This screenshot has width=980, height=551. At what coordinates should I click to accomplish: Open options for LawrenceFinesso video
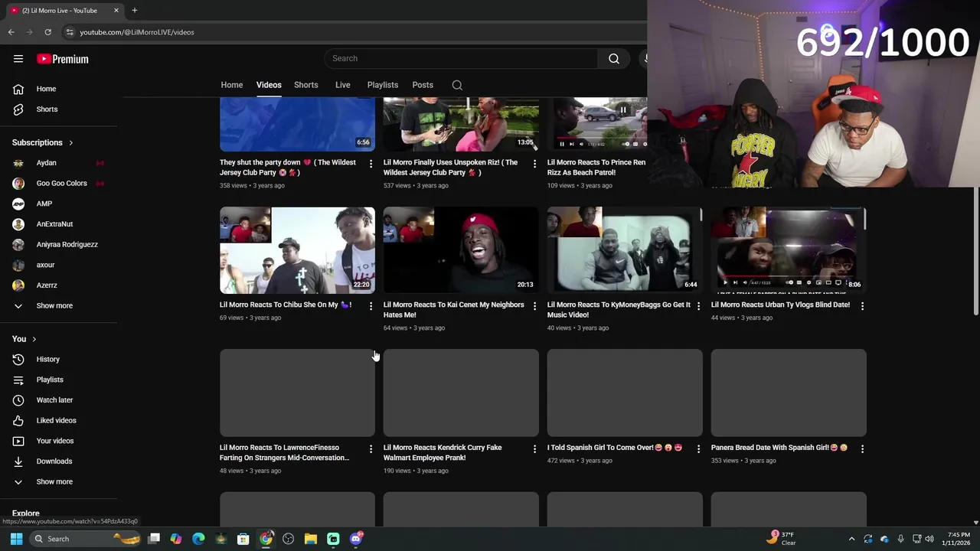(371, 449)
